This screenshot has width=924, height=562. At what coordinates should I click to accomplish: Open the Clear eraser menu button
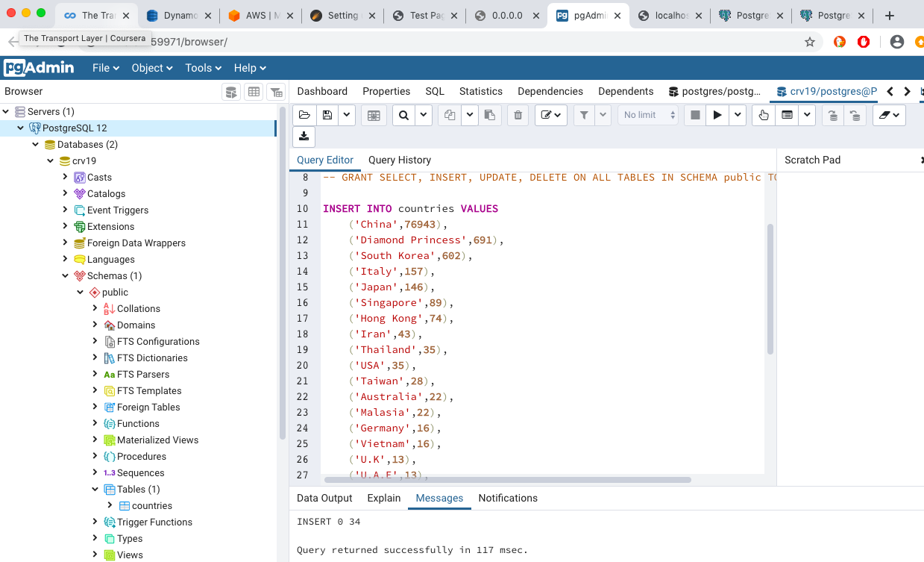click(x=889, y=115)
